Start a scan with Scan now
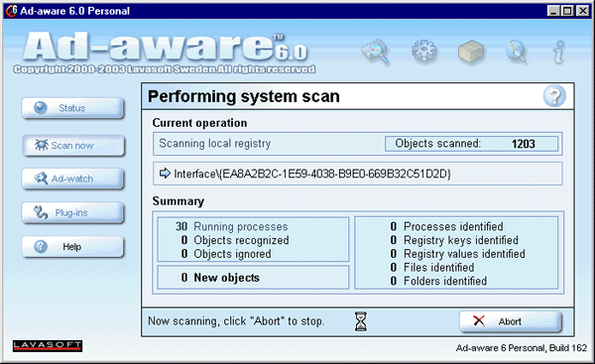The width and height of the screenshot is (595, 364). (72, 145)
